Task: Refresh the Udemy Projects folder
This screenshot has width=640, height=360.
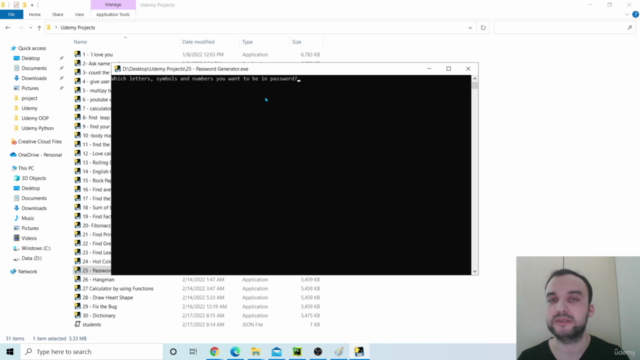Action: pyautogui.click(x=483, y=28)
